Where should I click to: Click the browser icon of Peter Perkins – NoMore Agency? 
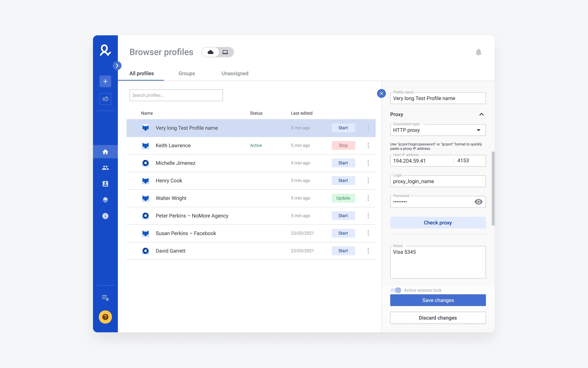click(145, 216)
